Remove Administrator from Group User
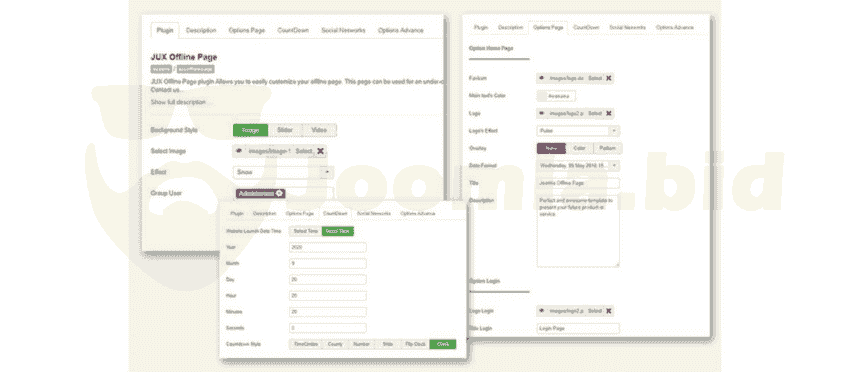Image resolution: width=850 pixels, height=372 pixels. pyautogui.click(x=279, y=193)
